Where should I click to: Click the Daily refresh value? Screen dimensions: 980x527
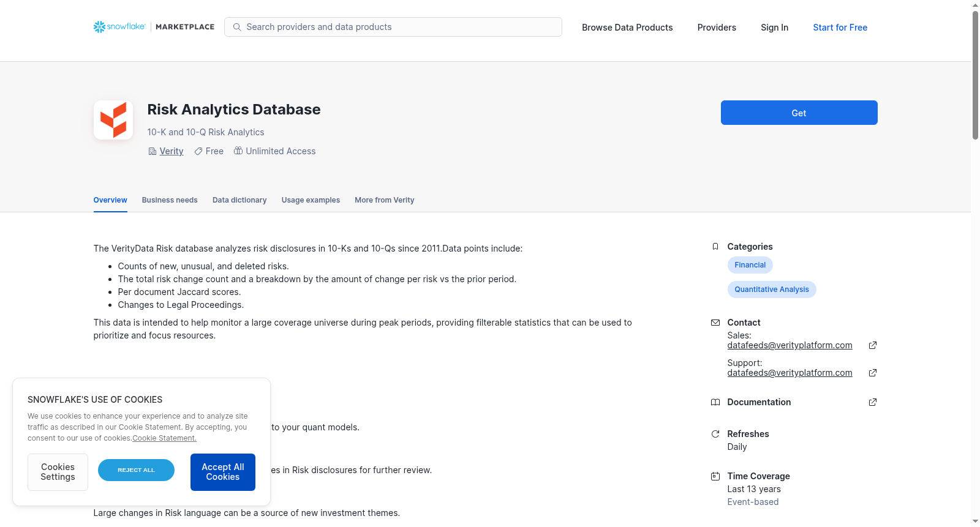pos(737,447)
